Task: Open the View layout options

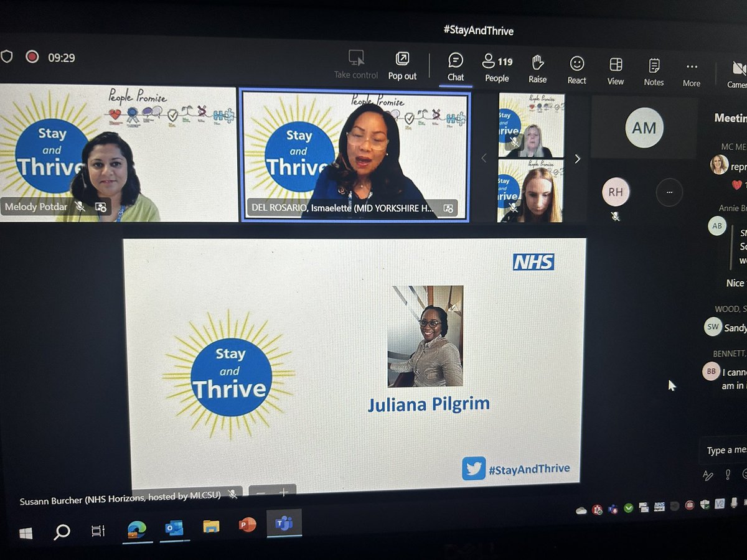Action: pos(616,71)
